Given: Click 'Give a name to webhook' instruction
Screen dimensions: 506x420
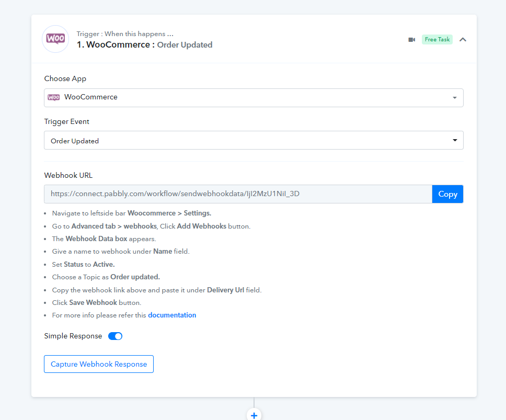Looking at the screenshot, I should coord(121,252).
